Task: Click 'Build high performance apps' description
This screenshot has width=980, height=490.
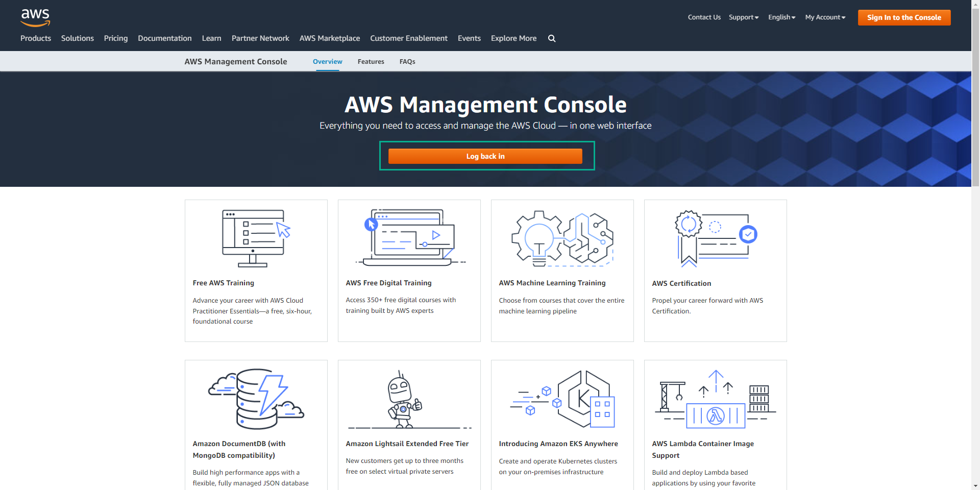Action: [251, 478]
